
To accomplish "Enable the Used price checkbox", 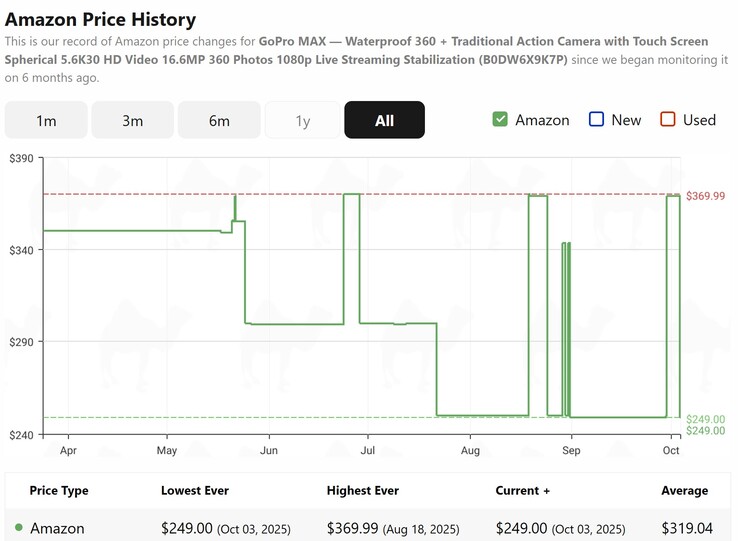I will pyautogui.click(x=668, y=120).
